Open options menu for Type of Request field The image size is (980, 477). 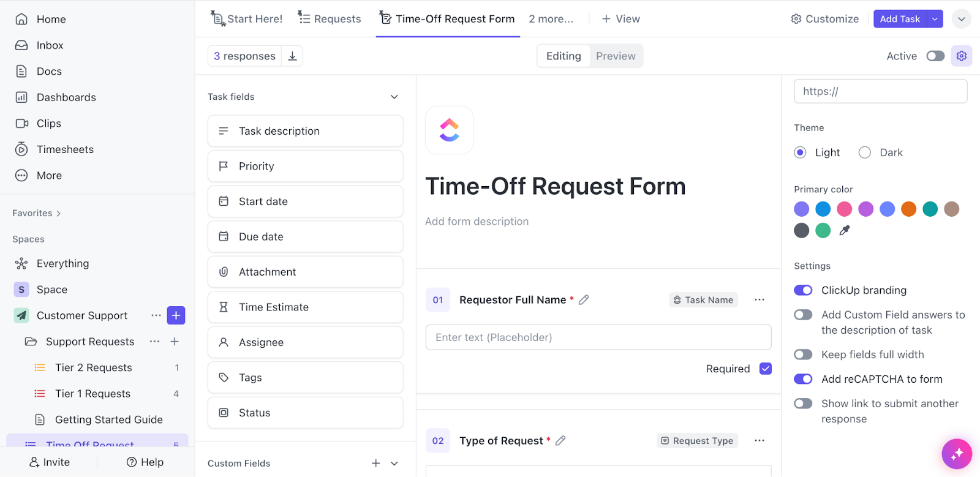pos(759,440)
